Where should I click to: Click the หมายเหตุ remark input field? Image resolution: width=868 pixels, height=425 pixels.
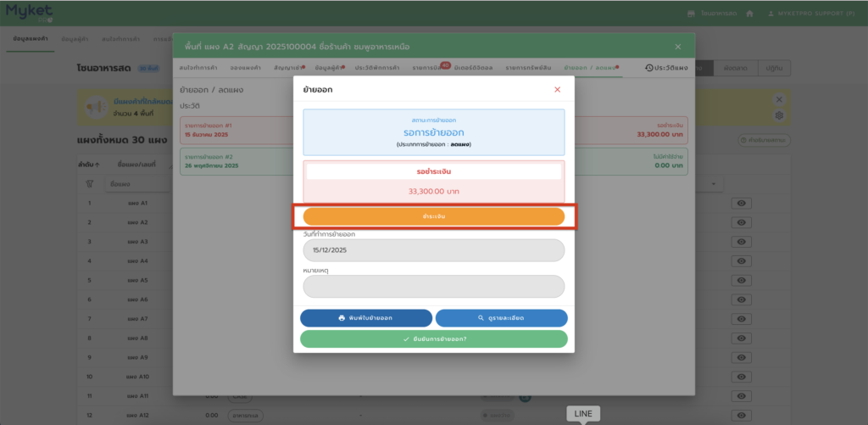click(433, 287)
